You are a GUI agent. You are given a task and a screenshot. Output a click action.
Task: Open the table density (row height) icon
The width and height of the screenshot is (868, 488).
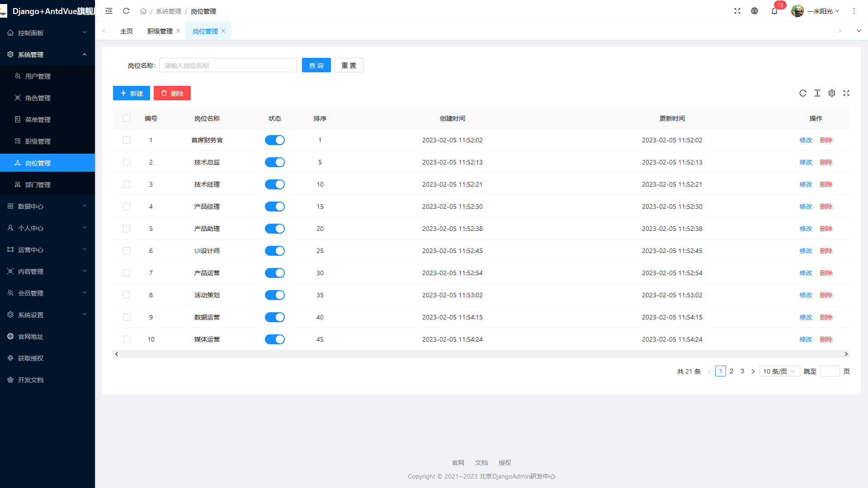click(x=817, y=93)
